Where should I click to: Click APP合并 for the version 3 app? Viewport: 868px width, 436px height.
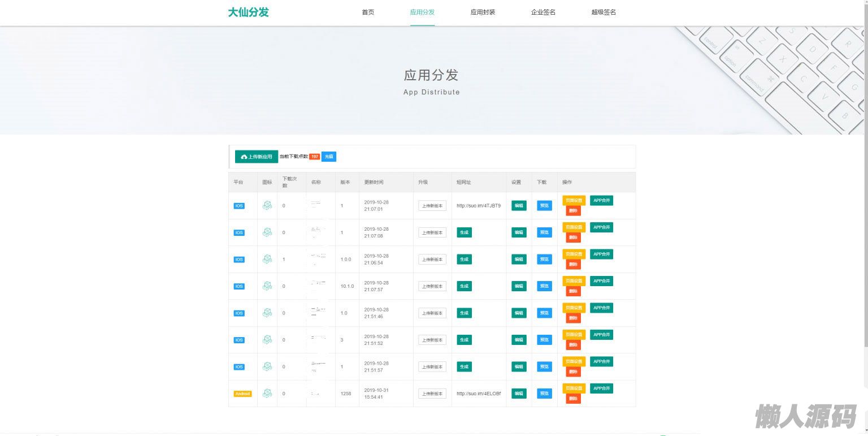pyautogui.click(x=601, y=335)
